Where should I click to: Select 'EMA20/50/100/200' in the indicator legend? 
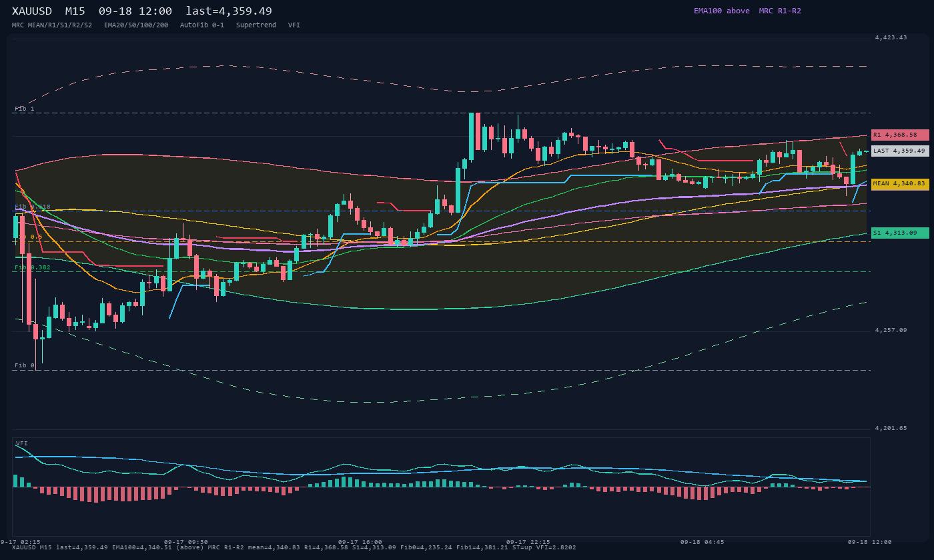[x=136, y=25]
